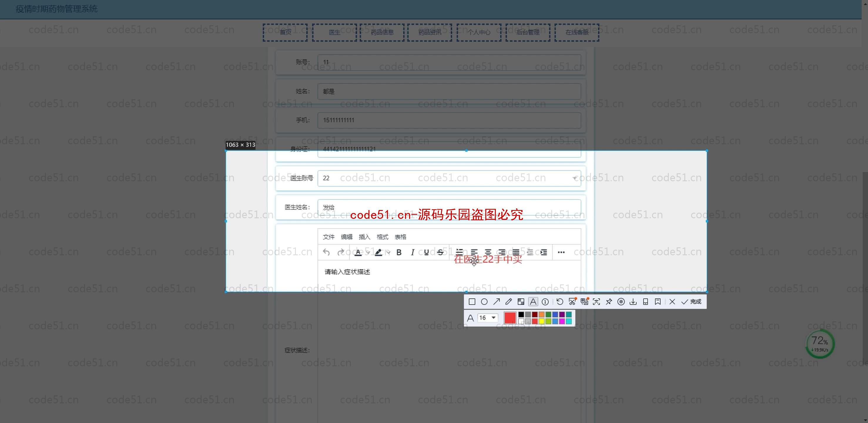Image resolution: width=868 pixels, height=423 pixels.
Task: Start screen recording from capture toolbar
Action: tap(621, 302)
